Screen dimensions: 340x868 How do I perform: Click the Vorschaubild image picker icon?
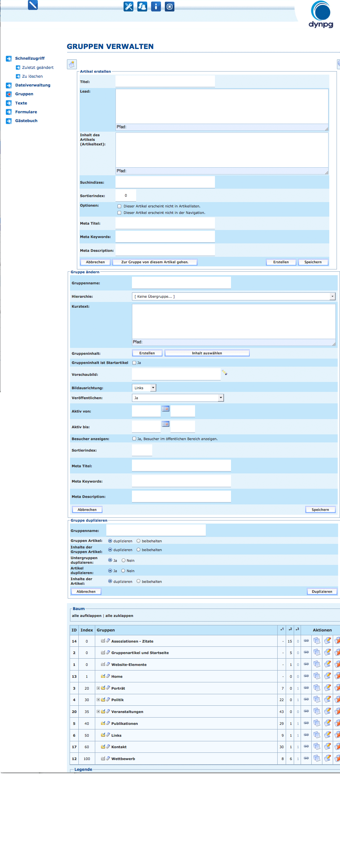tap(224, 372)
